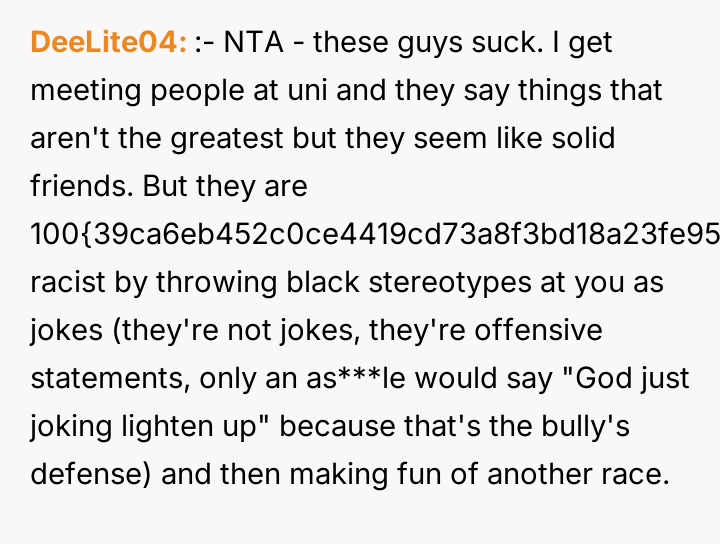720x544 pixels.
Task: Click the DeeLite04 username link
Action: (108, 43)
